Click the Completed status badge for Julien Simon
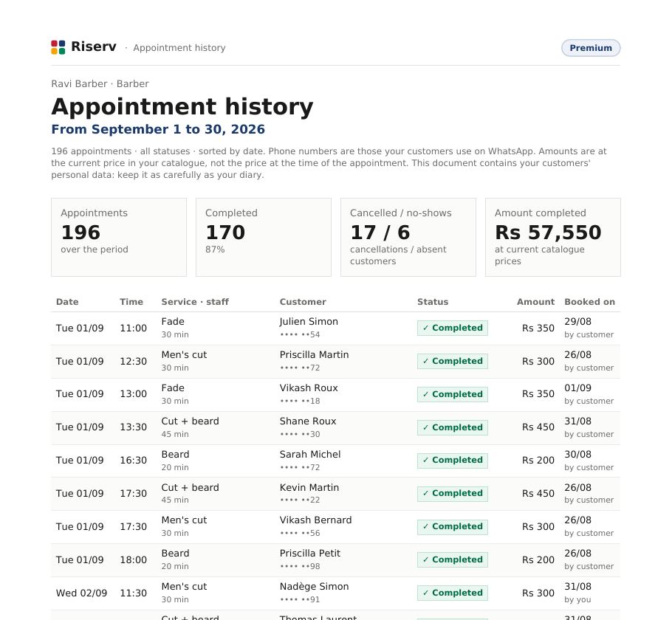 452,328
